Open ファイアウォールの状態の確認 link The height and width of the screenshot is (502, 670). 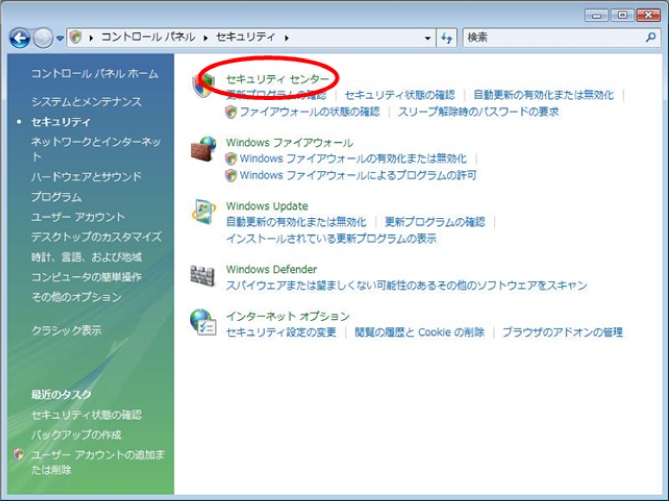[x=310, y=112]
